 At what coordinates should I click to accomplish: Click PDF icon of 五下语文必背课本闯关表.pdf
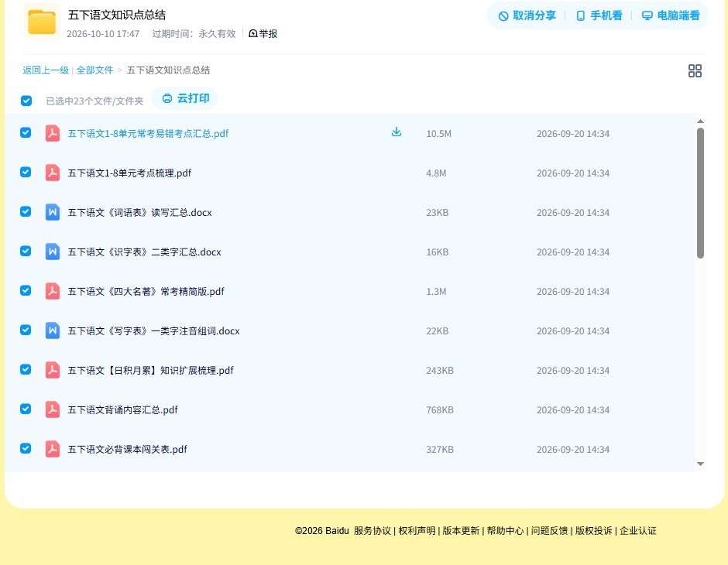[53, 449]
